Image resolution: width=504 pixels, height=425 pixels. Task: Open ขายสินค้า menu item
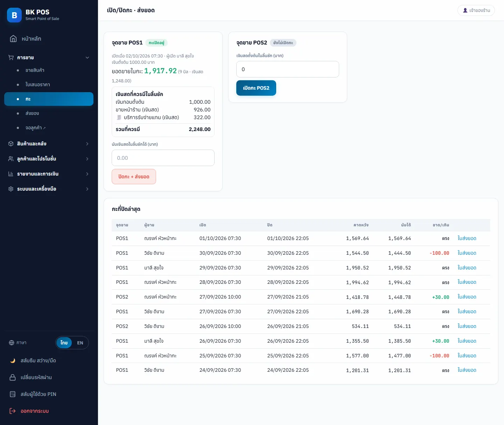point(49,70)
